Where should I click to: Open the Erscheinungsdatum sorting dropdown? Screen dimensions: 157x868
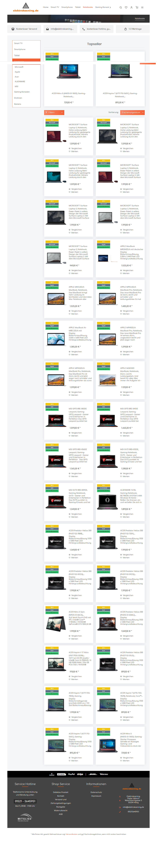132,113
